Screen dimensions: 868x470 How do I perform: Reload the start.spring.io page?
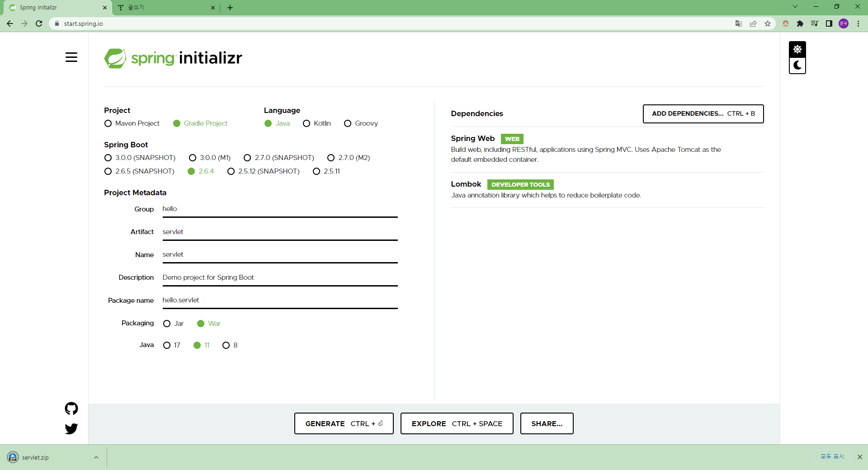pyautogui.click(x=39, y=23)
